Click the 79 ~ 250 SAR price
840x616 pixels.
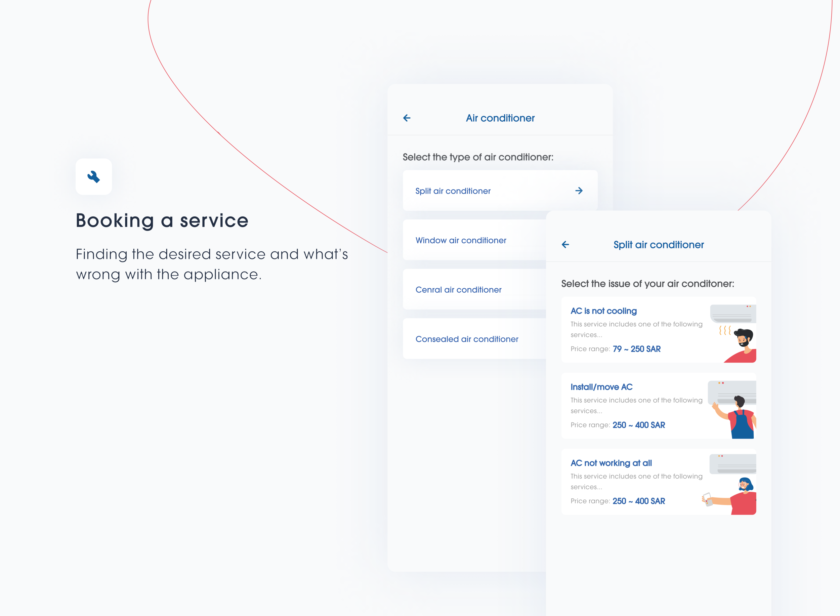(636, 349)
